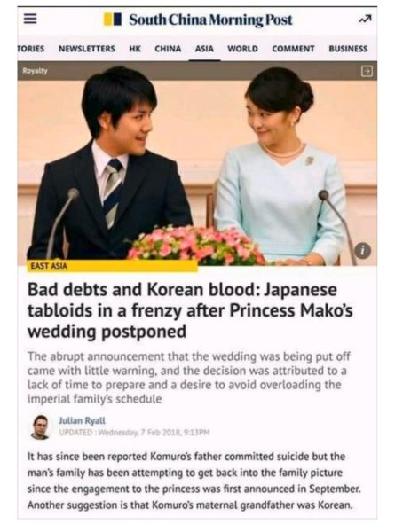This screenshot has height=532, width=395.
Task: Click the couple's press conference photo
Action: tap(197, 172)
